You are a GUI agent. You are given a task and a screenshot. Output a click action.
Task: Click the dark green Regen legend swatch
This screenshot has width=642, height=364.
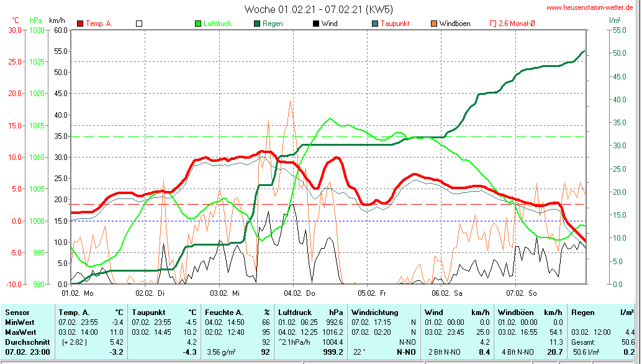coord(257,24)
